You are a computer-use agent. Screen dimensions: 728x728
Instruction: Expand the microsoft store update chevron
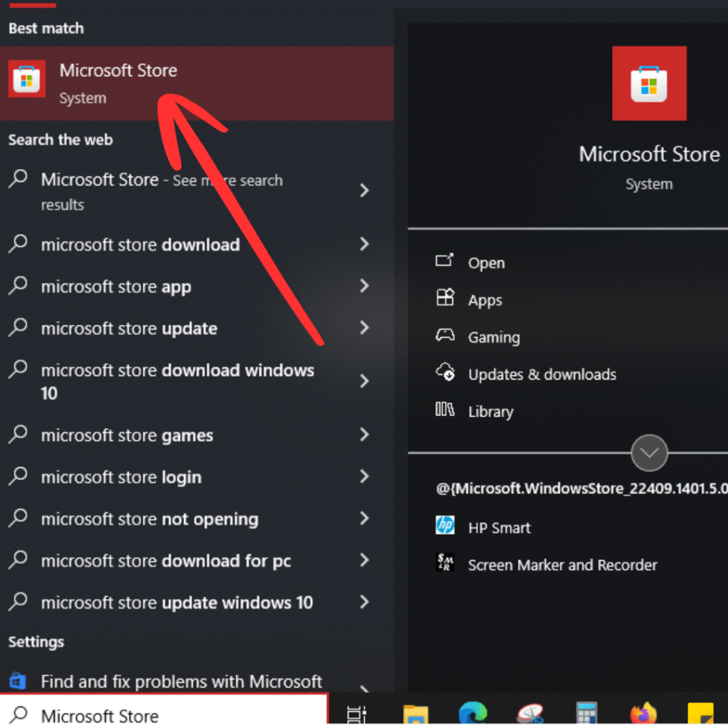(365, 328)
